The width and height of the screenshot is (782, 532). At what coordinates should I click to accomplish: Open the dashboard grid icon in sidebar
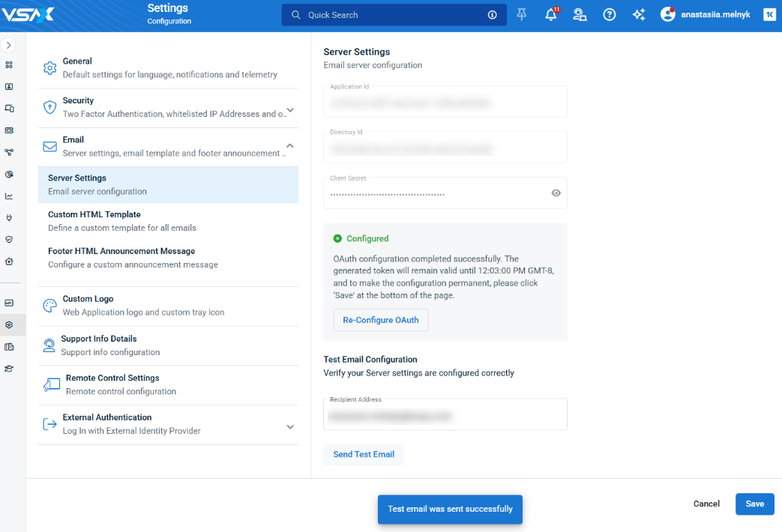[9, 65]
